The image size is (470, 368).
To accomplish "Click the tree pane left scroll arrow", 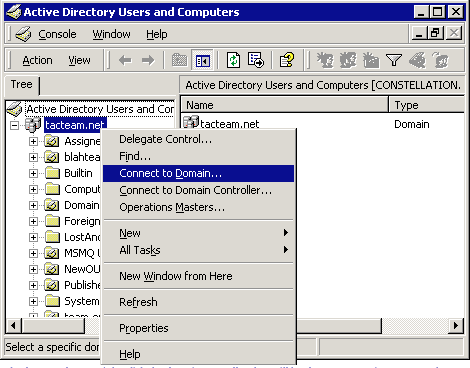I will coord(13,325).
